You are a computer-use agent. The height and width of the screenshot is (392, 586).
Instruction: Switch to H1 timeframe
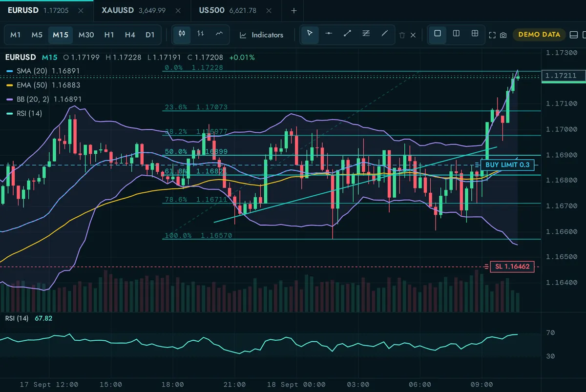[109, 35]
